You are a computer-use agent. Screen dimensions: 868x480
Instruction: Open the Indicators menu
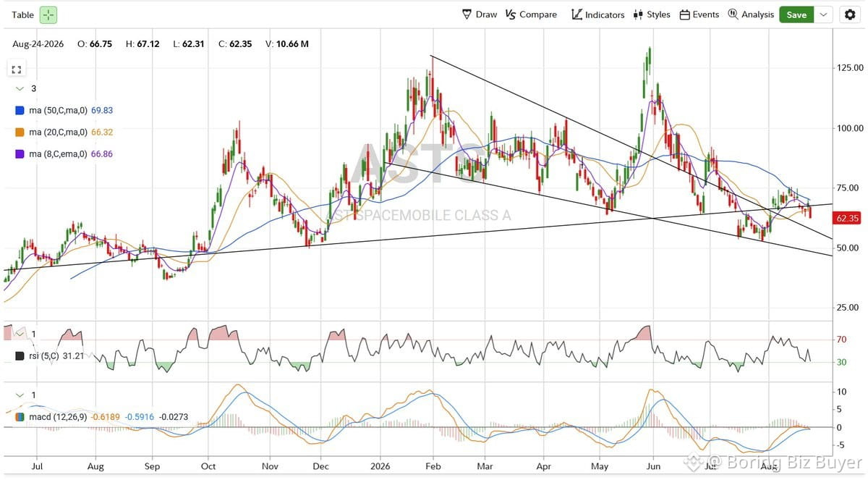point(597,14)
